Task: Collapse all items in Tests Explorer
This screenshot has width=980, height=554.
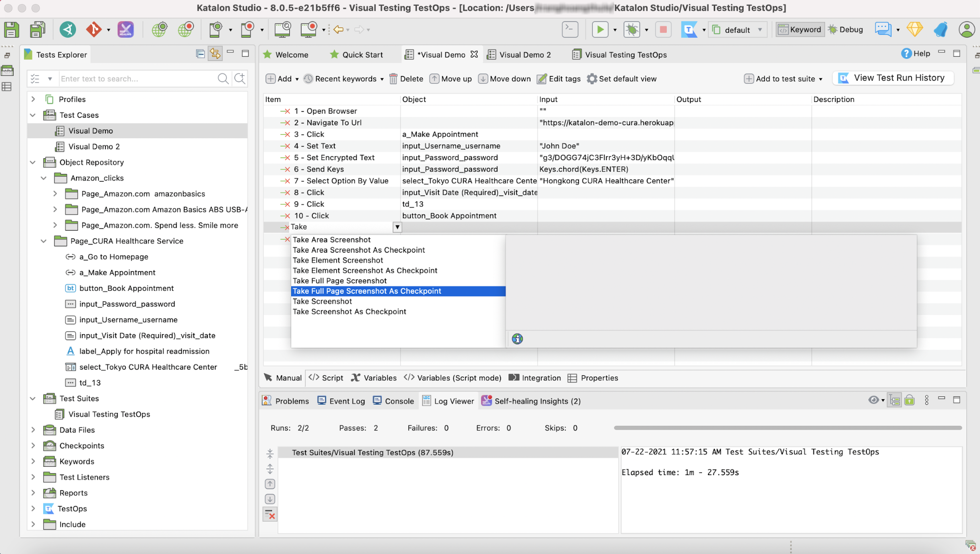Action: click(200, 54)
